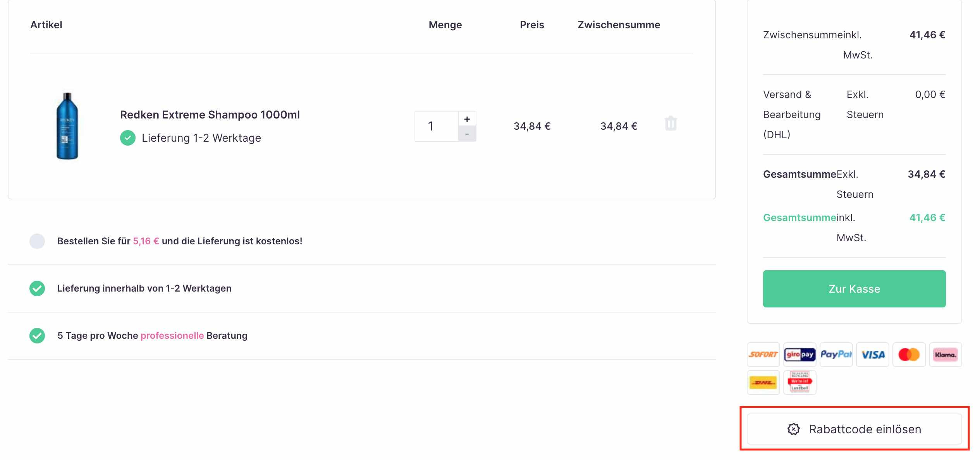Click 'Versand & Bearbeitung (DHL)' label

pos(792,115)
